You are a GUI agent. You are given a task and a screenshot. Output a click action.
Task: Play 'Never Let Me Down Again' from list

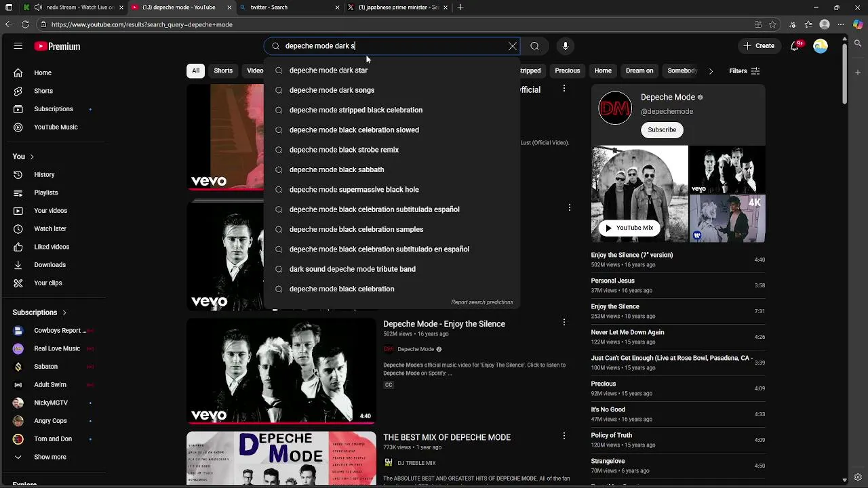click(677, 337)
